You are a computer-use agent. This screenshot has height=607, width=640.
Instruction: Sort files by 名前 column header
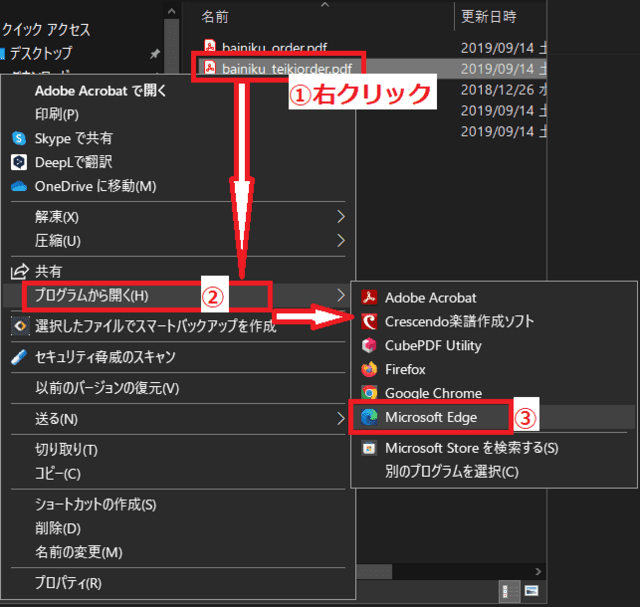click(x=215, y=17)
